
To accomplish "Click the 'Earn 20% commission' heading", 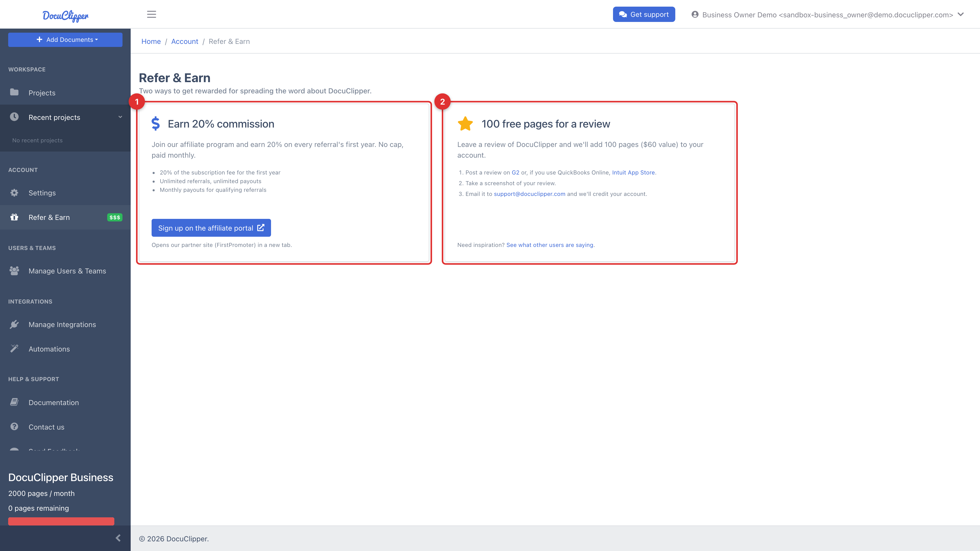I will 221,124.
